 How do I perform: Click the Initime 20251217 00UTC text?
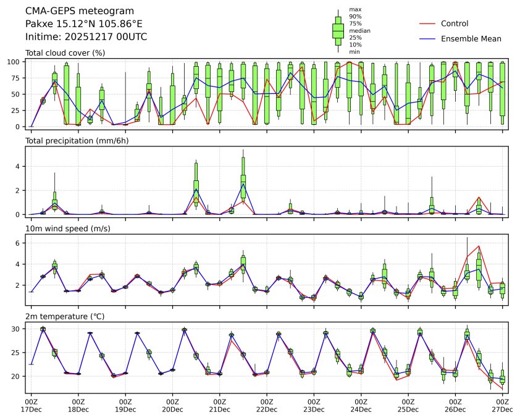(x=86, y=36)
